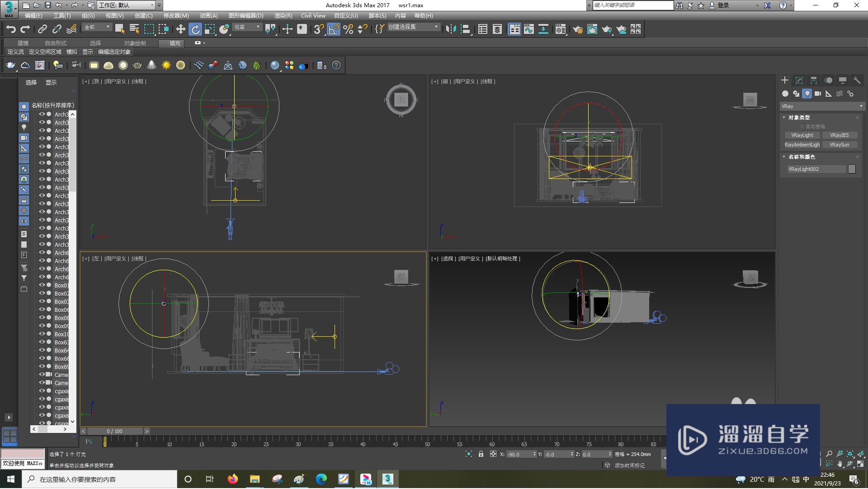Open the 渲染(R) menu
The image size is (868, 489).
point(283,16)
